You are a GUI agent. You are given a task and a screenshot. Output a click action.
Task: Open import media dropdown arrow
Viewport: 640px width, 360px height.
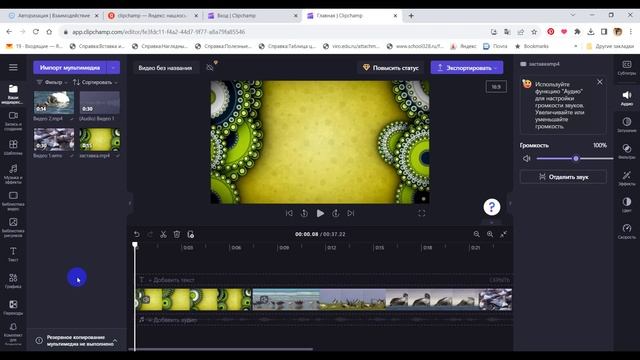[x=113, y=67]
